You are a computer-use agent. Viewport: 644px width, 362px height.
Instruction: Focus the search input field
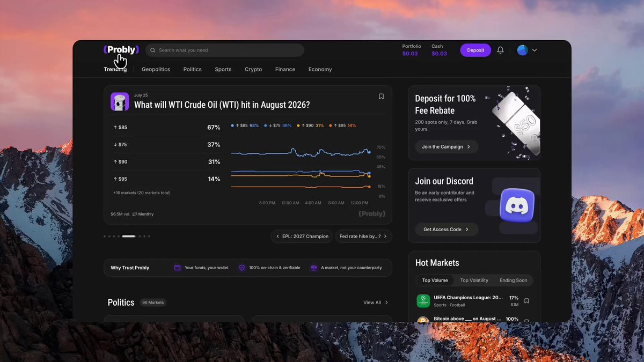[x=225, y=50]
